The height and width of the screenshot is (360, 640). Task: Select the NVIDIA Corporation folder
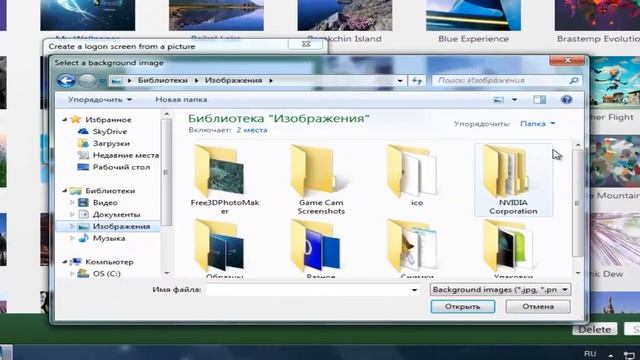point(513,180)
